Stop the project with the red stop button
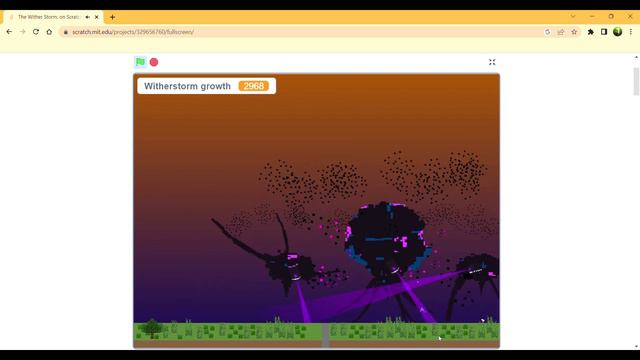640x360 pixels. point(154,62)
